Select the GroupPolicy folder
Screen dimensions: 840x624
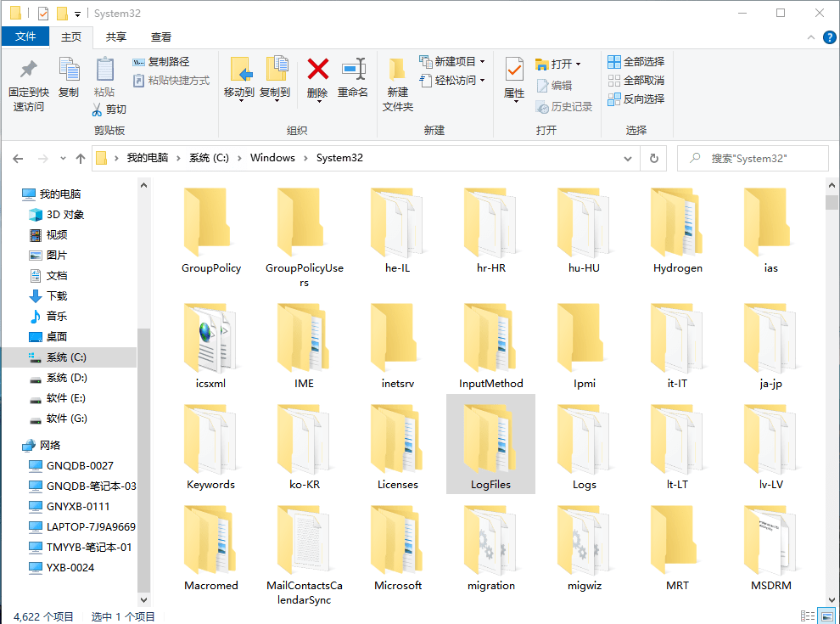tap(211, 231)
